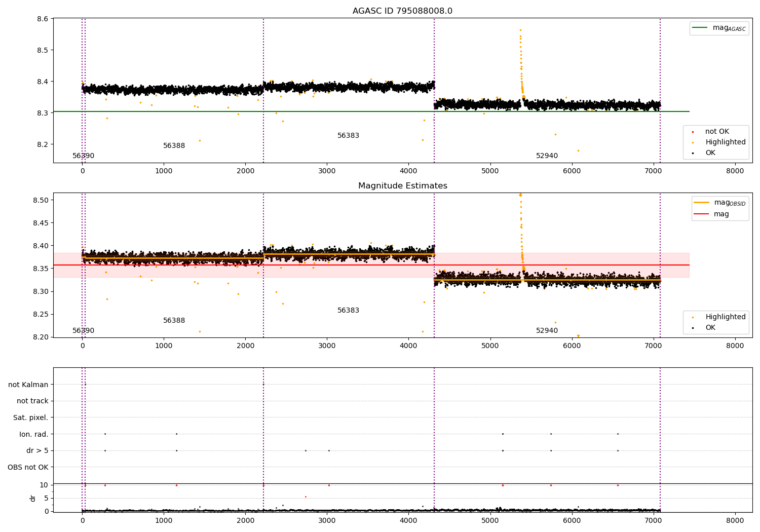Click the OBSID label 56383 in top plot
Screen dimensions: 760x532
coord(348,135)
